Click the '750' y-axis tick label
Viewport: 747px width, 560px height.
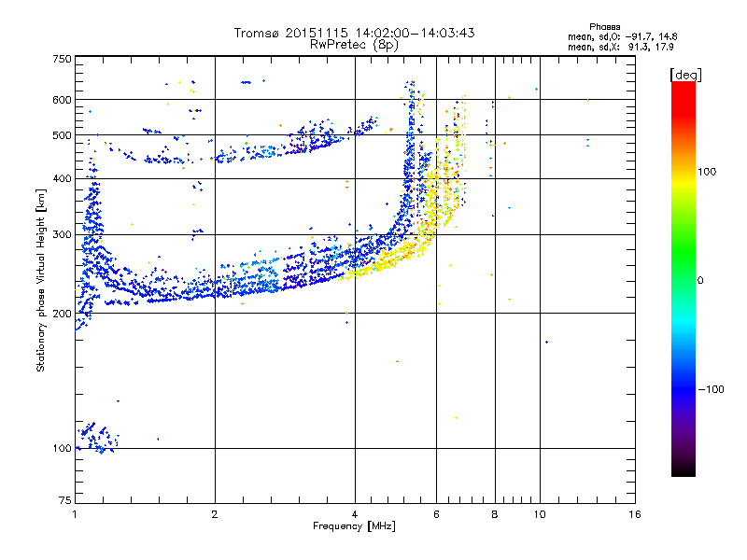pyautogui.click(x=62, y=59)
